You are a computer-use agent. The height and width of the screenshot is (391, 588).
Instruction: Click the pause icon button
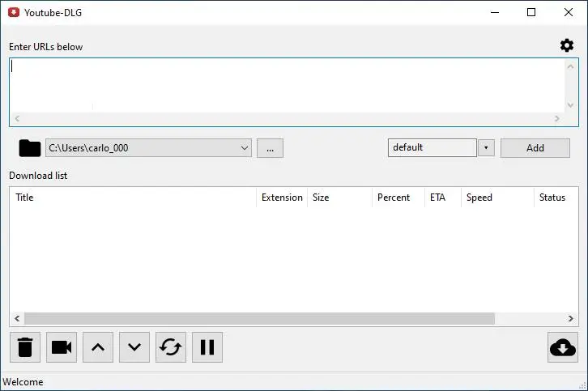pyautogui.click(x=207, y=347)
